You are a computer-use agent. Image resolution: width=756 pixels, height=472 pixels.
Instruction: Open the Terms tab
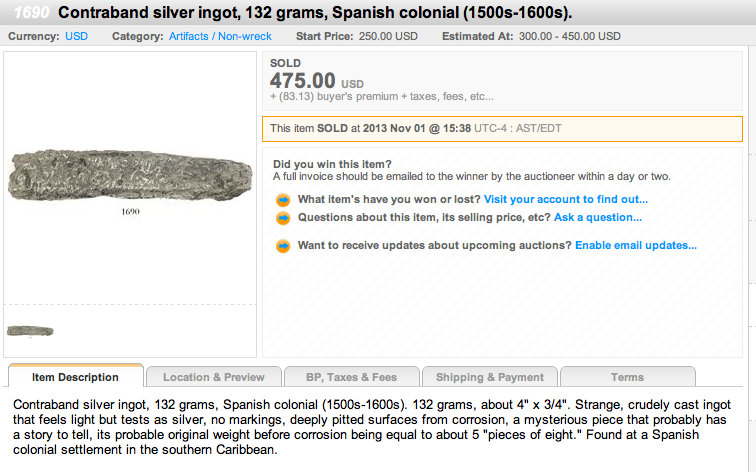pos(627,377)
